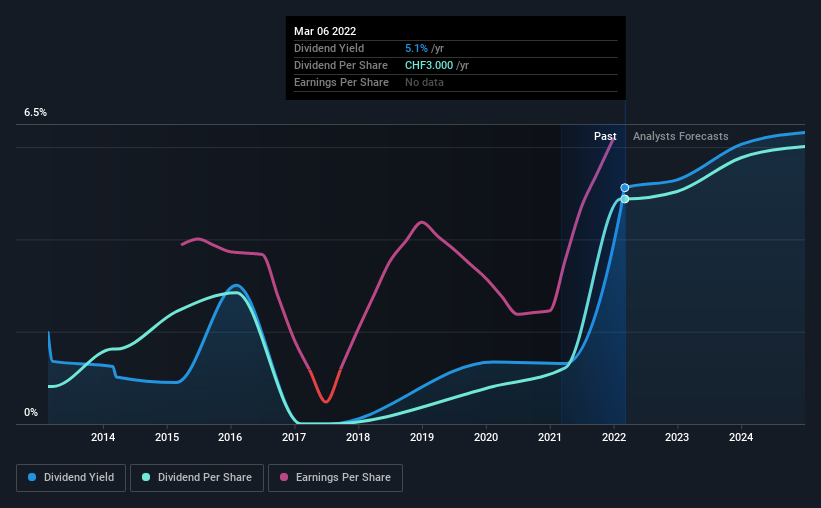Click the 2021 x-axis label

(x=550, y=437)
